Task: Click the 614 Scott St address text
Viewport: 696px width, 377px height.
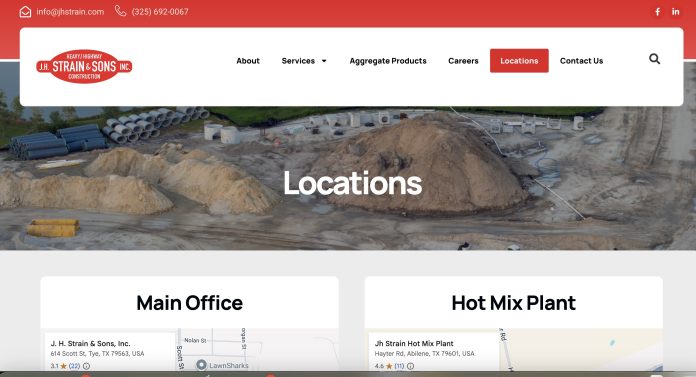Action: pos(97,353)
